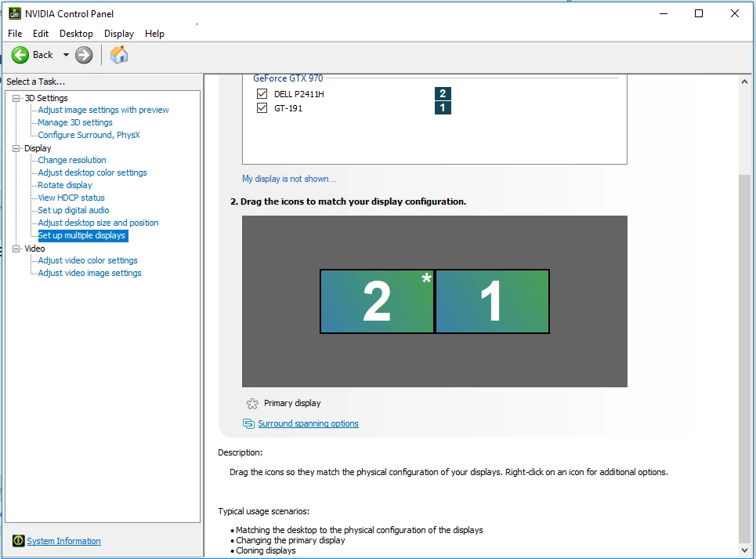Click the scrollbar down arrow

click(x=744, y=550)
